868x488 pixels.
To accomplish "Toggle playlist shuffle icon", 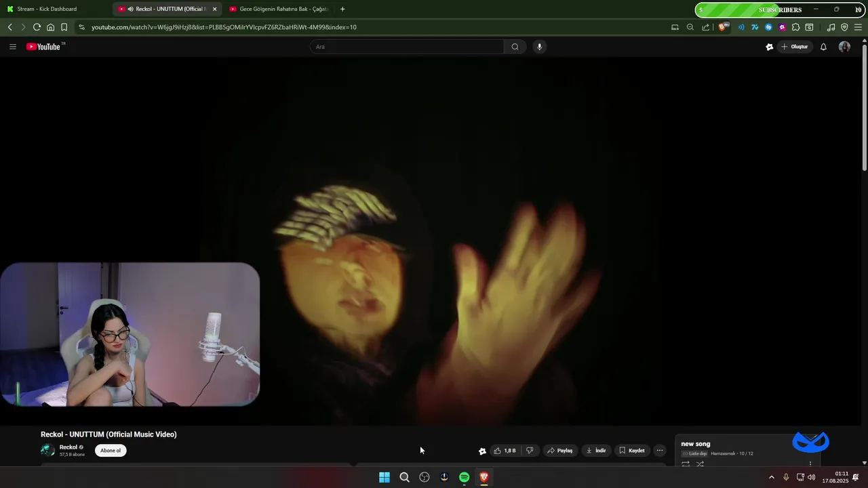I will (700, 464).
